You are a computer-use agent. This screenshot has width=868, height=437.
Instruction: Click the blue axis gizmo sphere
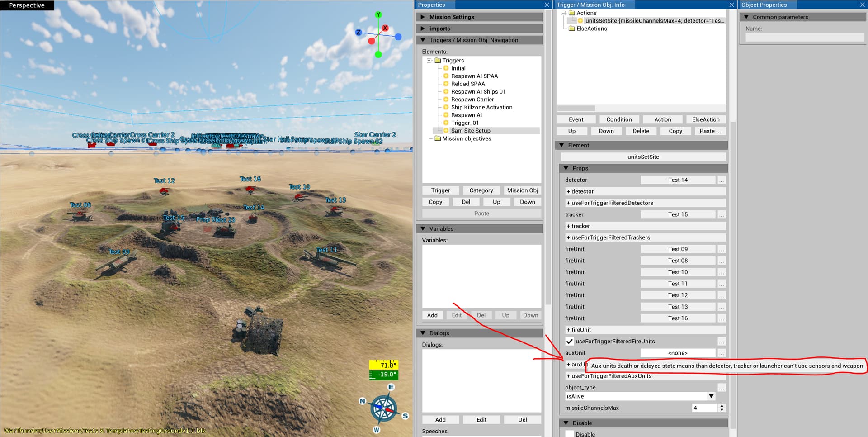click(398, 37)
